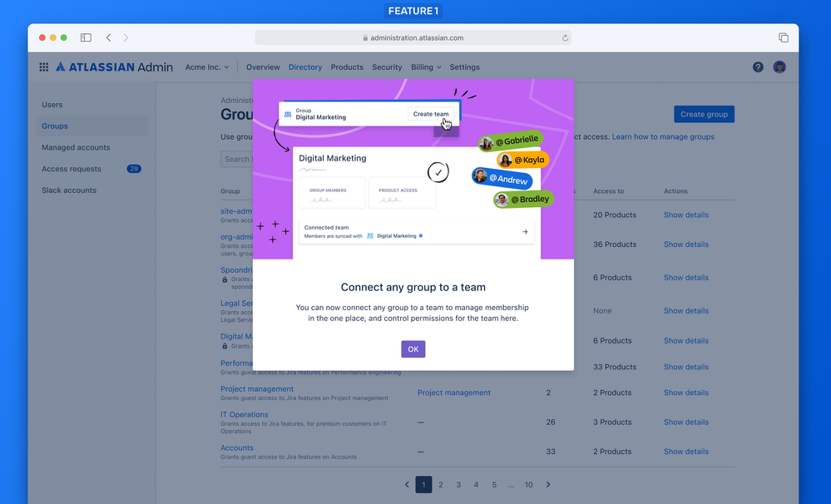The height and width of the screenshot is (504, 831).
Task: Open the user profile avatar
Action: 779,67
